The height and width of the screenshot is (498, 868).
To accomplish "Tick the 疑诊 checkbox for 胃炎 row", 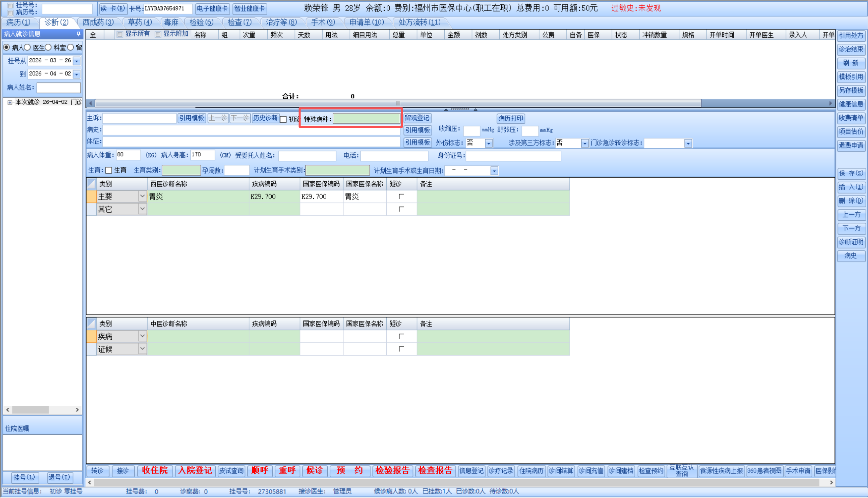I will click(x=401, y=196).
